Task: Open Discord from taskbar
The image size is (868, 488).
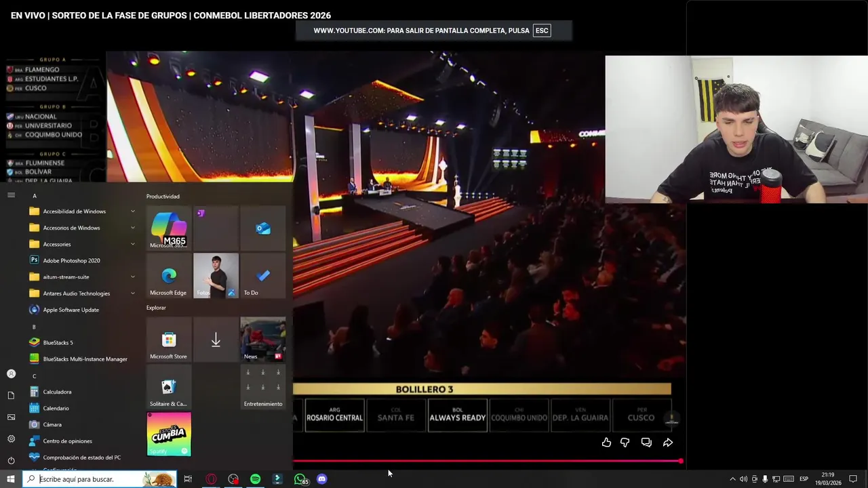Action: pyautogui.click(x=321, y=479)
